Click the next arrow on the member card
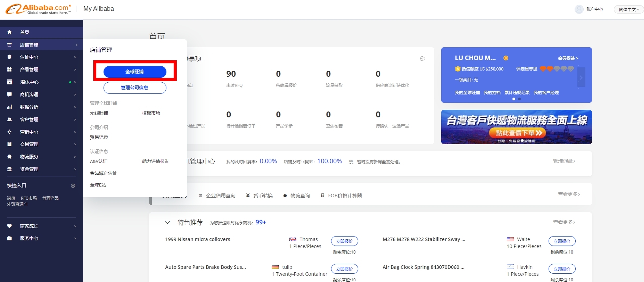 click(x=581, y=78)
